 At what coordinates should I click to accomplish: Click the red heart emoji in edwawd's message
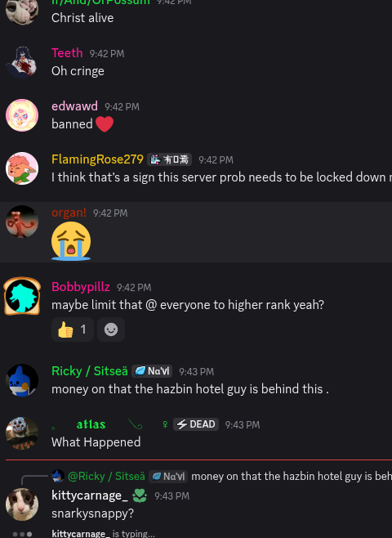pos(105,123)
